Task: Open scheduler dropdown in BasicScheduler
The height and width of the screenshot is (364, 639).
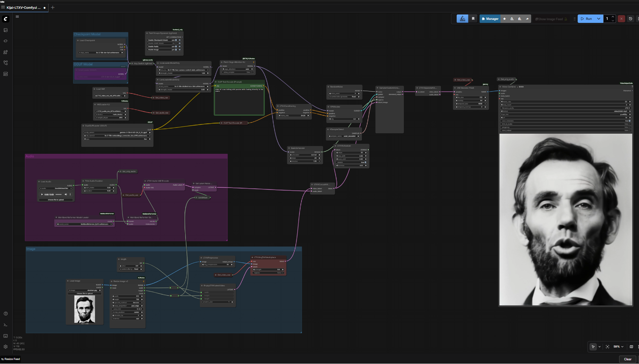Action: (305, 155)
